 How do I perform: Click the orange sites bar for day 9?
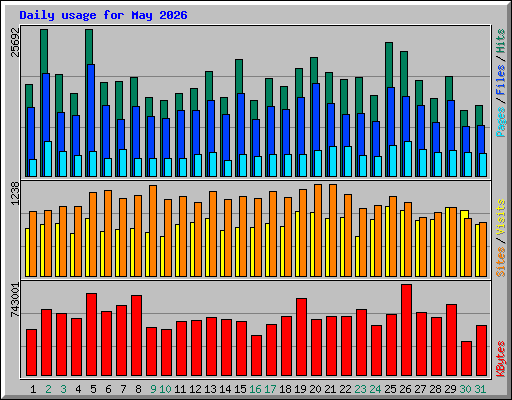coord(153,231)
